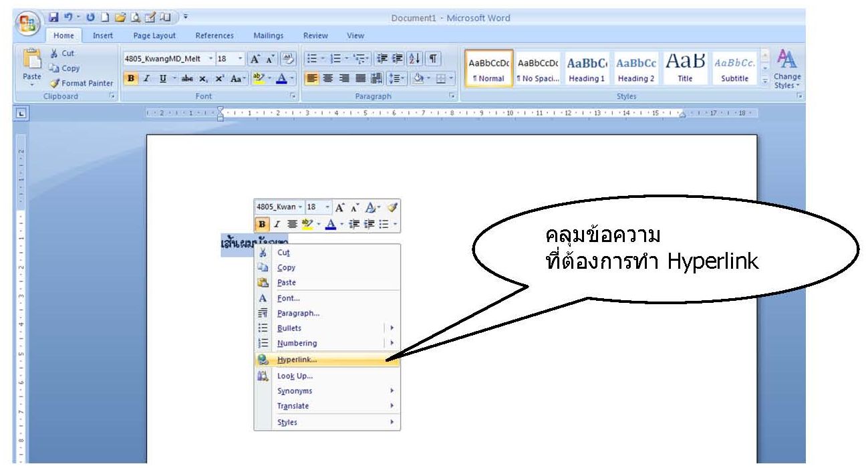This screenshot has height=468, width=868.
Task: Cut the selection using the ribbon Cut button
Action: click(62, 53)
